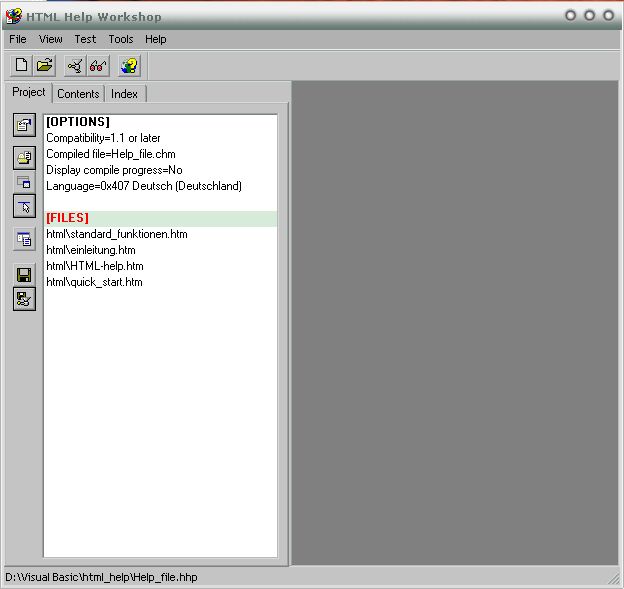Click Add/Remove topic files sidebar icon
The image size is (624, 589).
pyautogui.click(x=24, y=157)
